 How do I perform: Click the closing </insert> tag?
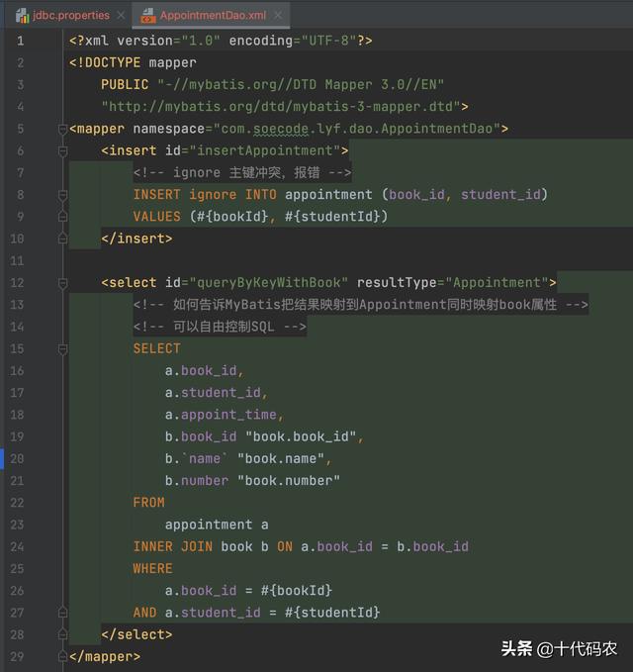(136, 239)
